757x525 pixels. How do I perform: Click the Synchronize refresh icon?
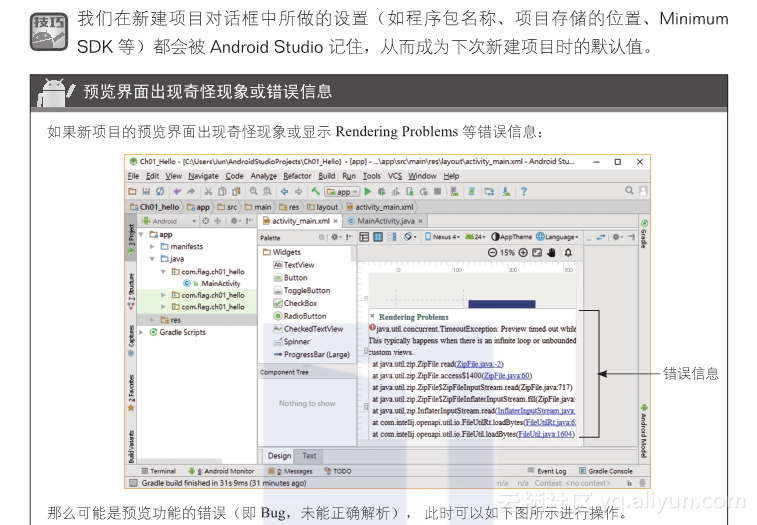(x=160, y=192)
